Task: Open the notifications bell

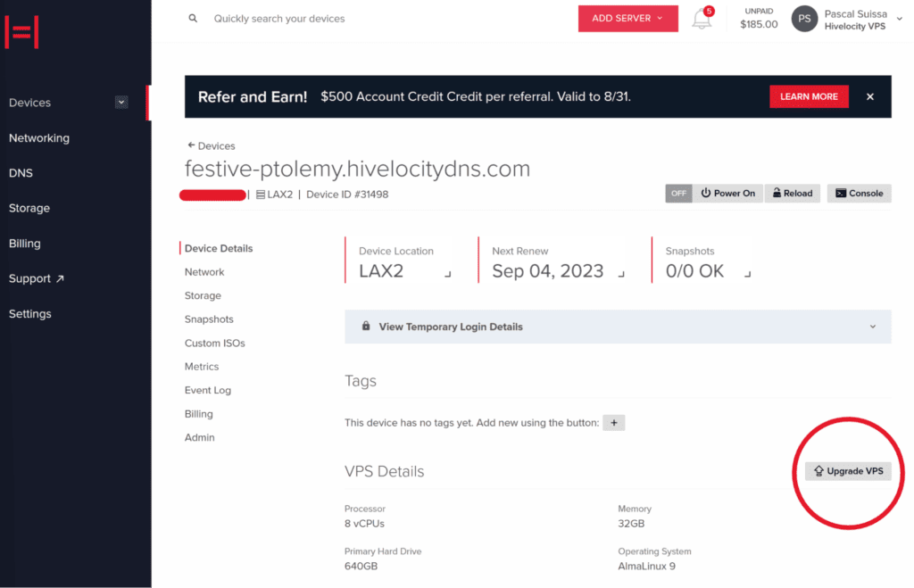Action: pyautogui.click(x=702, y=20)
